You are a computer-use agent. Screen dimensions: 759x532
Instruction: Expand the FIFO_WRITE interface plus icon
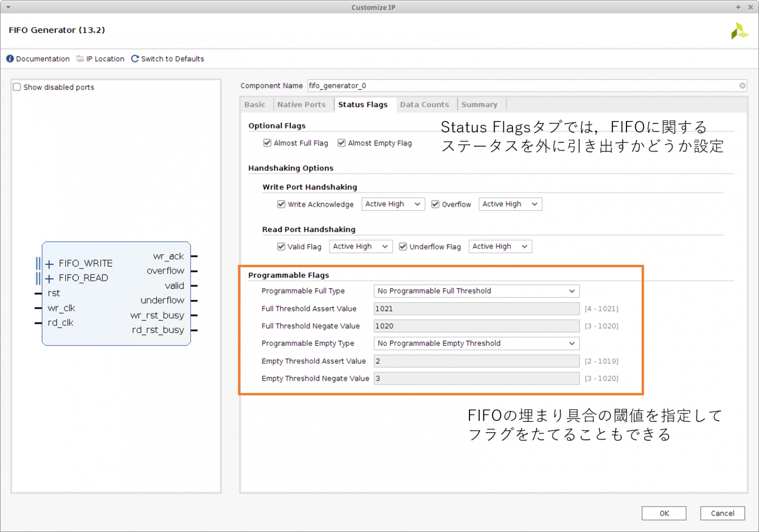tap(49, 264)
